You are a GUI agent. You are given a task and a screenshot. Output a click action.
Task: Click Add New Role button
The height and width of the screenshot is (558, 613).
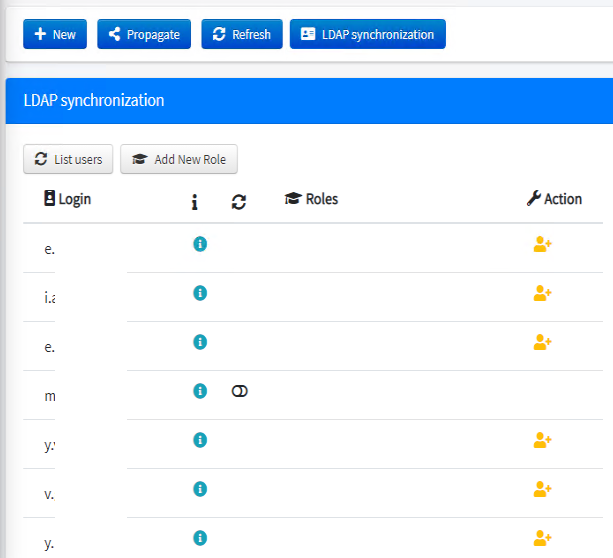[179, 159]
